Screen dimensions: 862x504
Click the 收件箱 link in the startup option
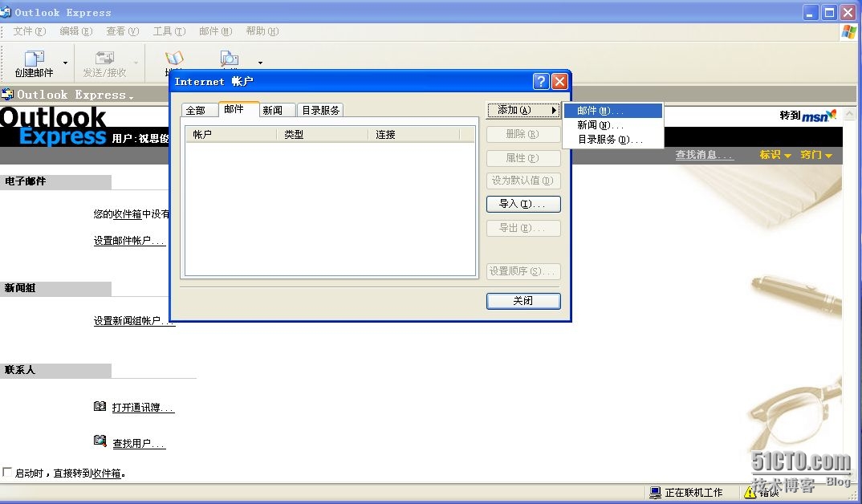107,474
